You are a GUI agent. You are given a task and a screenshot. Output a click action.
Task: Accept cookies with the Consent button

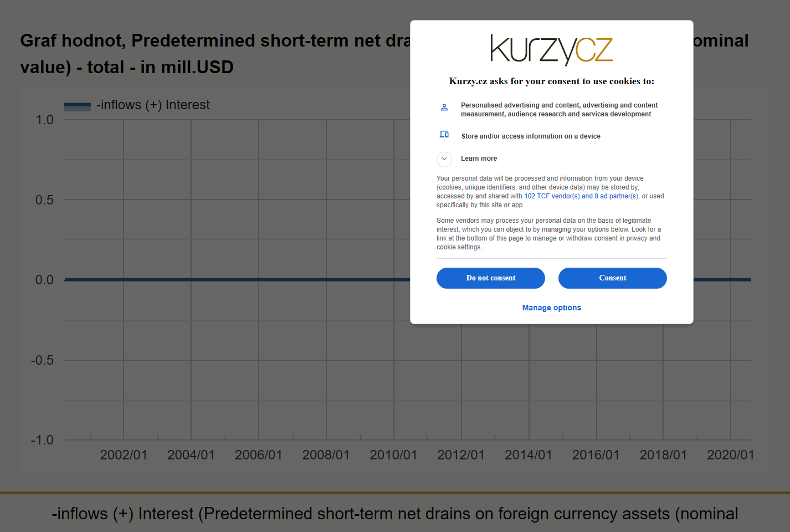click(612, 278)
